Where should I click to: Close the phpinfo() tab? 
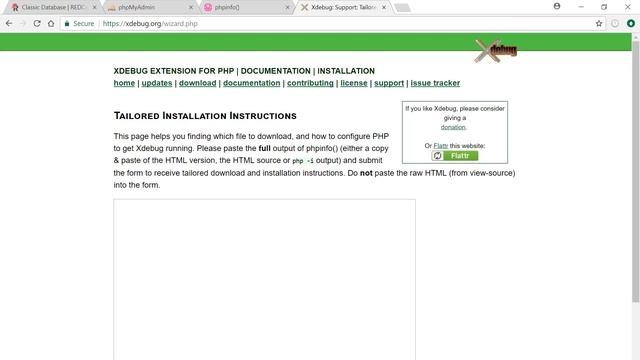click(x=287, y=7)
